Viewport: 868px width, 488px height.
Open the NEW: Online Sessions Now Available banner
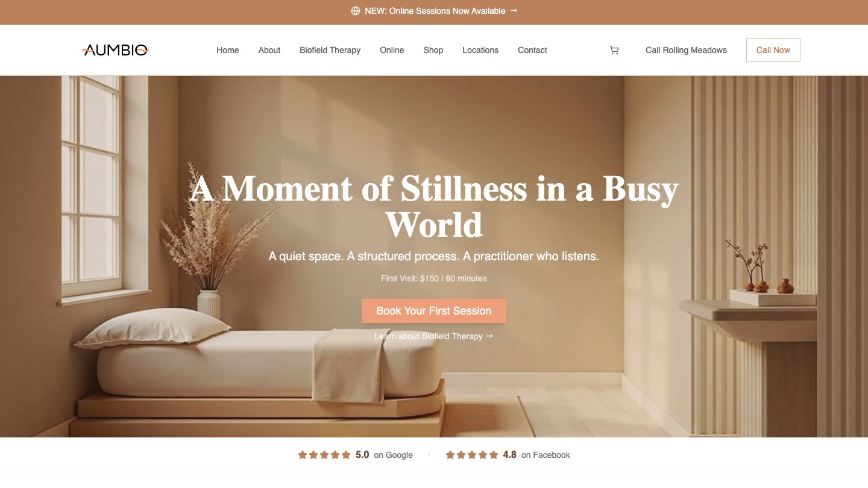tap(434, 11)
